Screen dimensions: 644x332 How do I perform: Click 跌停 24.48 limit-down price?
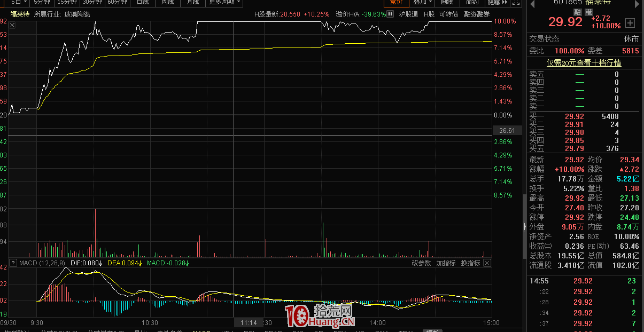click(630, 217)
